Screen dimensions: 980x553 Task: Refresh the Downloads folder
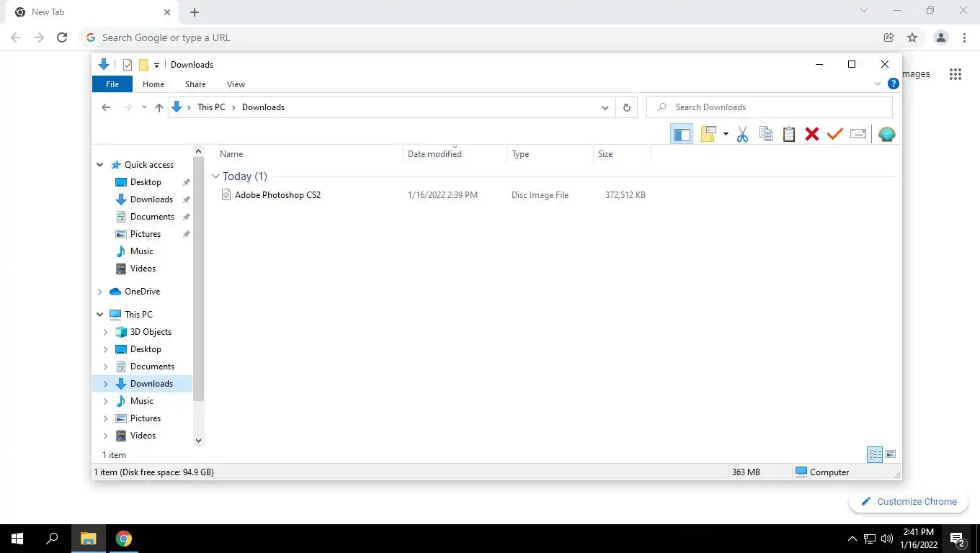[x=627, y=107]
